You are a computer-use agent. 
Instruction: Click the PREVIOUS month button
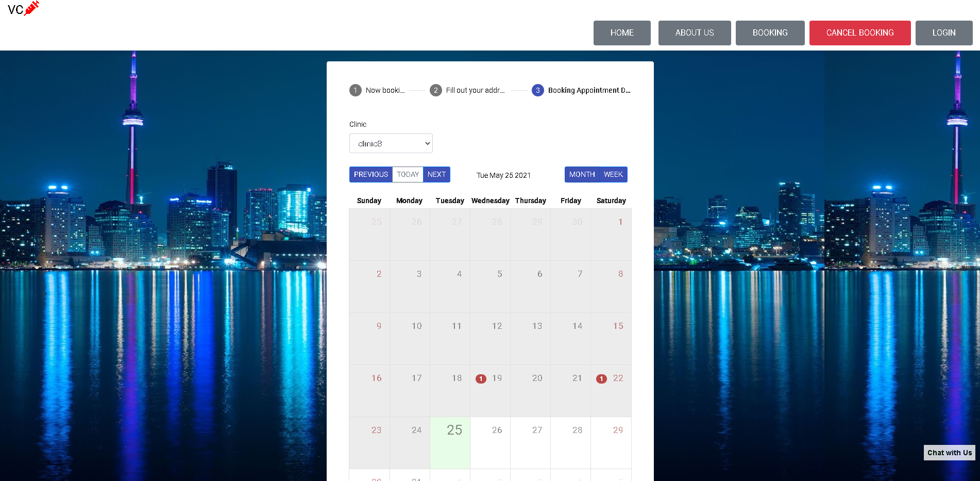coord(370,174)
